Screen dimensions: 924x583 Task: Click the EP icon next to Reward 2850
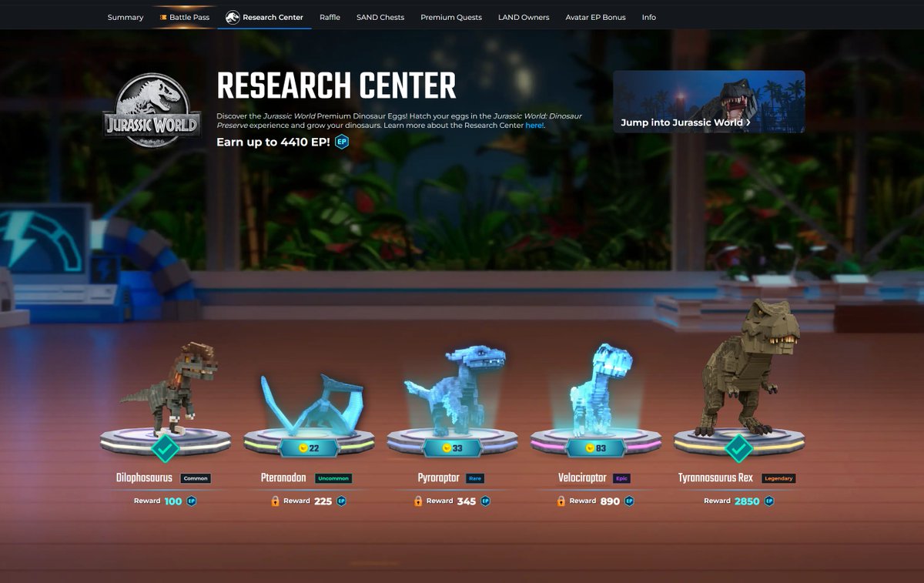click(x=768, y=501)
